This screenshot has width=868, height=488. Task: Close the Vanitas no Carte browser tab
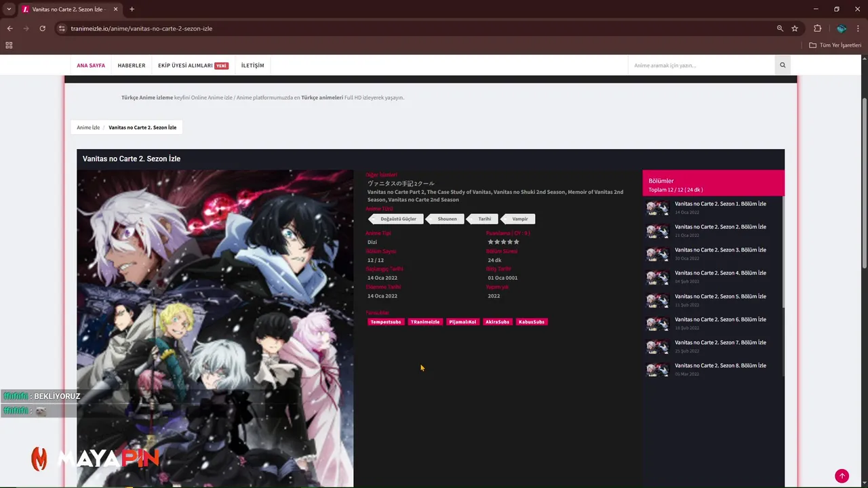tap(116, 9)
